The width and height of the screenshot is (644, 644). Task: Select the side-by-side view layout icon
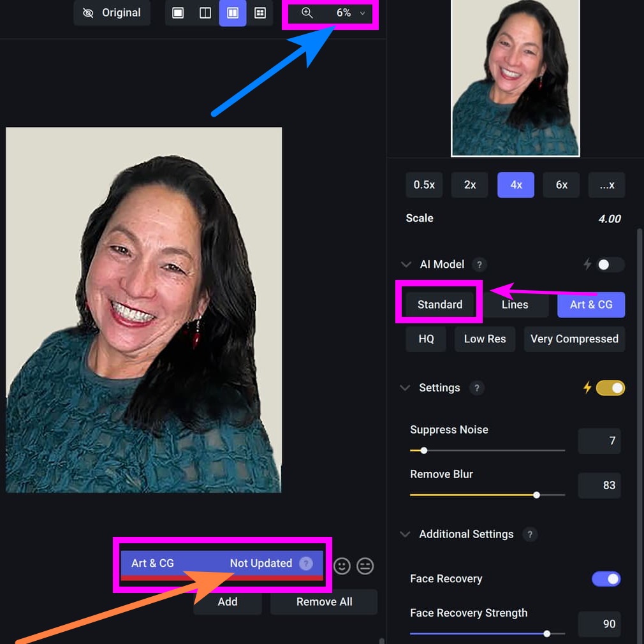point(233,13)
